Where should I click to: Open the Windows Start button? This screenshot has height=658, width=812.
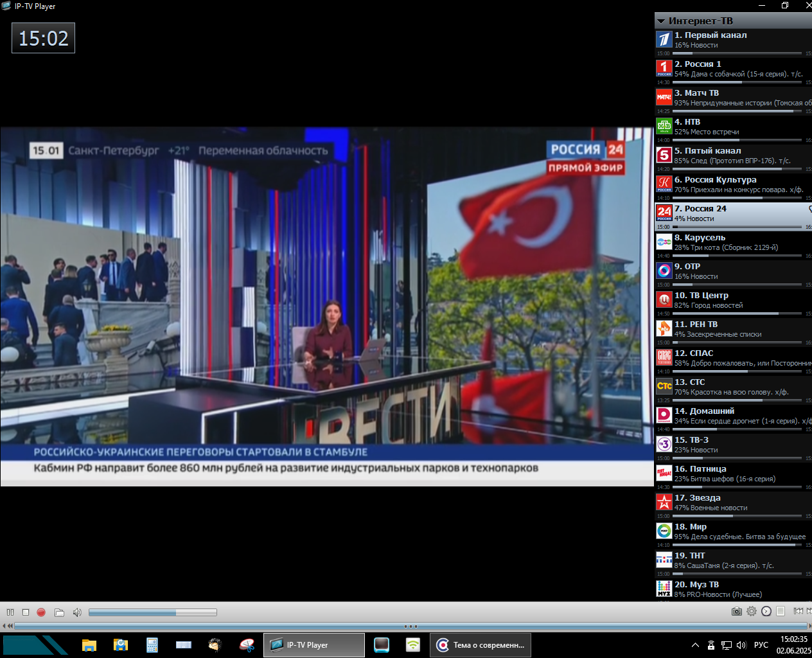35,645
